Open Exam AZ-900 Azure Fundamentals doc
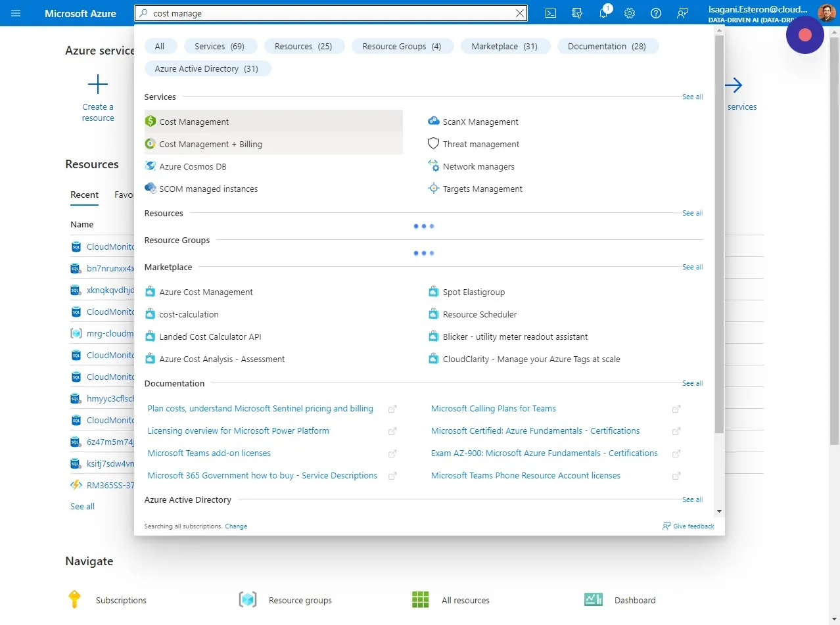This screenshot has width=840, height=625. point(544,453)
